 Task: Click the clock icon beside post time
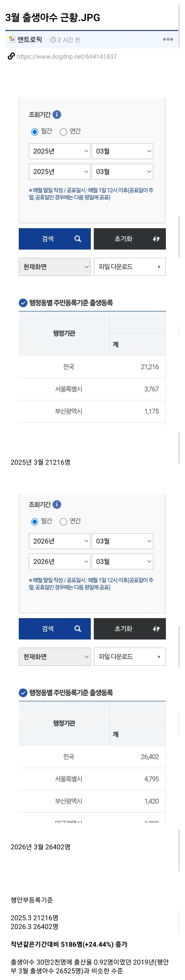(53, 40)
